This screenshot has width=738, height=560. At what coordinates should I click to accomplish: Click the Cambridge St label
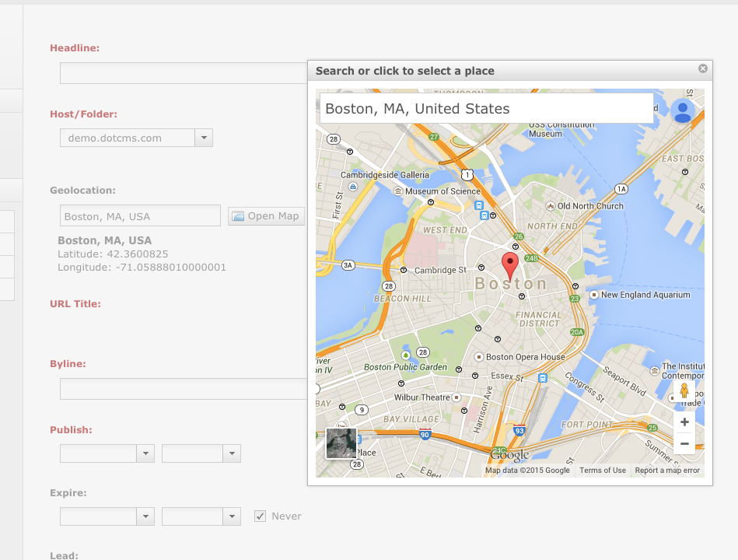(x=440, y=270)
